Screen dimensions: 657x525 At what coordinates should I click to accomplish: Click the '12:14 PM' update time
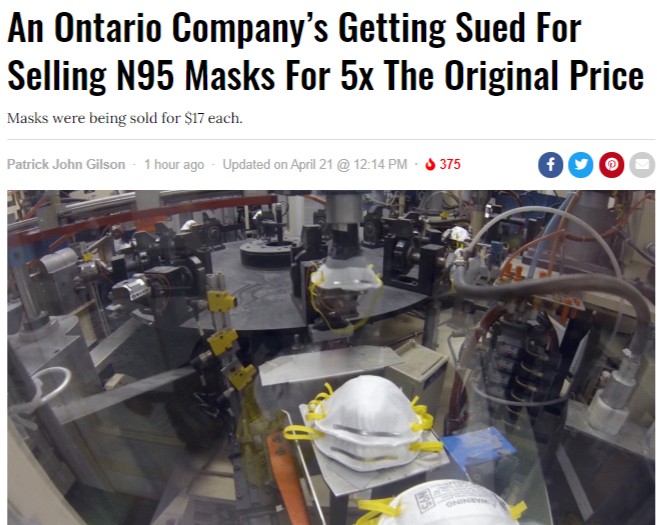tap(380, 164)
